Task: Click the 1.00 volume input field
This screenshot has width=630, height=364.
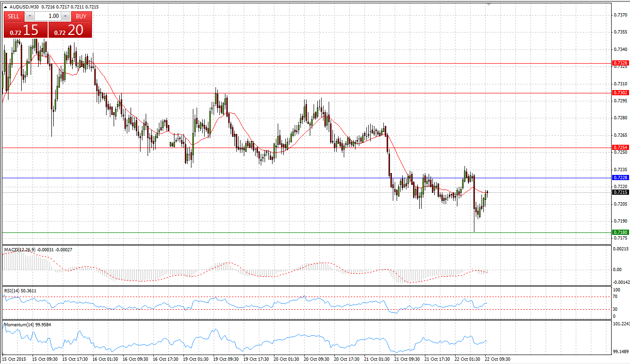Action: pos(48,16)
